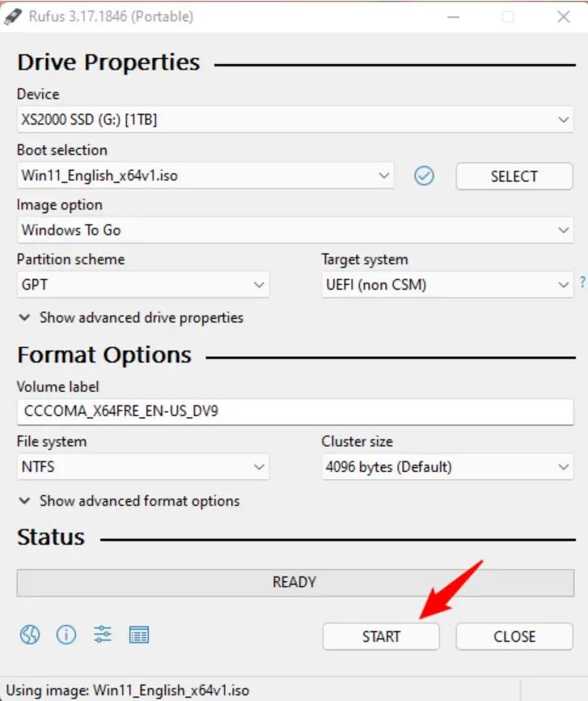Open the Cluster size dropdown
The height and width of the screenshot is (701, 588).
pos(447,467)
